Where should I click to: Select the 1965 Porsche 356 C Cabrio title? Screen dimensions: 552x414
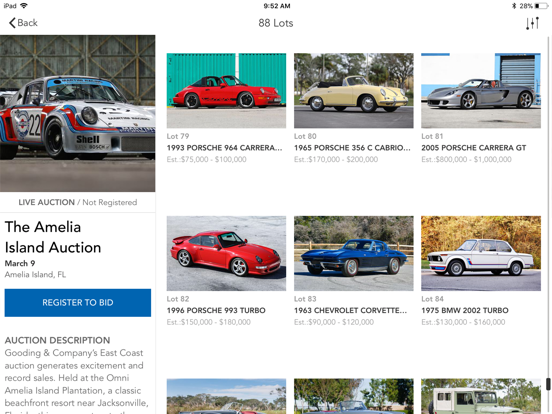coord(352,148)
